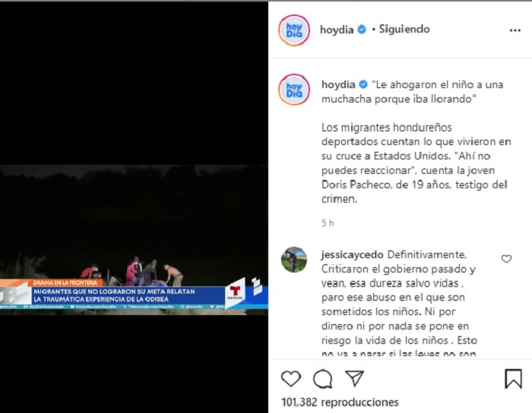Like the post with the heart icon

[x=291, y=378]
